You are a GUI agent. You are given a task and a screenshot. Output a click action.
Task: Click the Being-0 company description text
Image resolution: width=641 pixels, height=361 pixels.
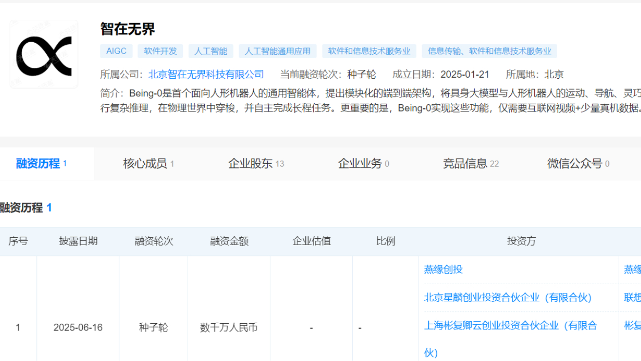click(x=370, y=101)
